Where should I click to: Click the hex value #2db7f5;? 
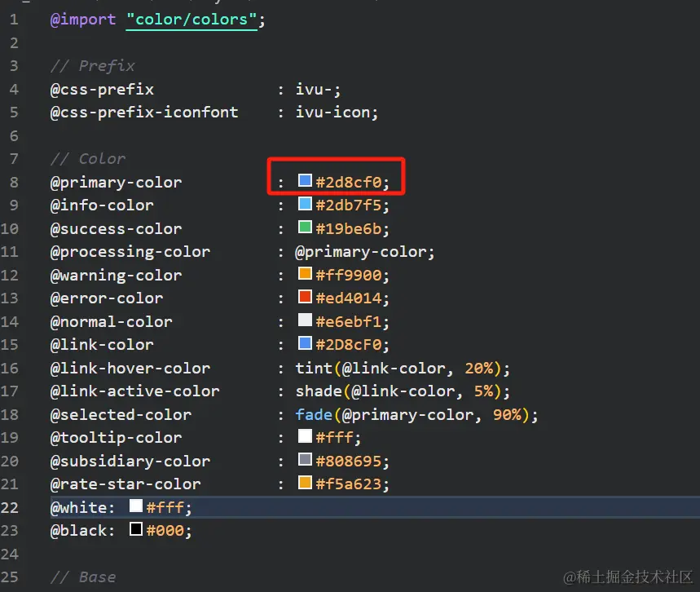352,205
